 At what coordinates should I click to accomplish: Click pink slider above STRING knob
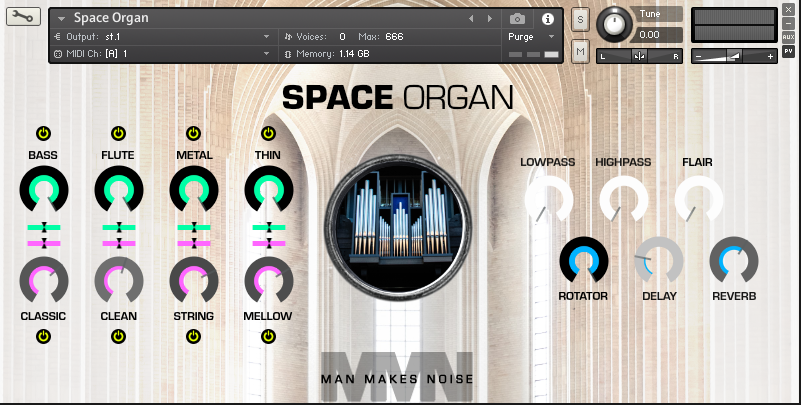[x=194, y=244]
